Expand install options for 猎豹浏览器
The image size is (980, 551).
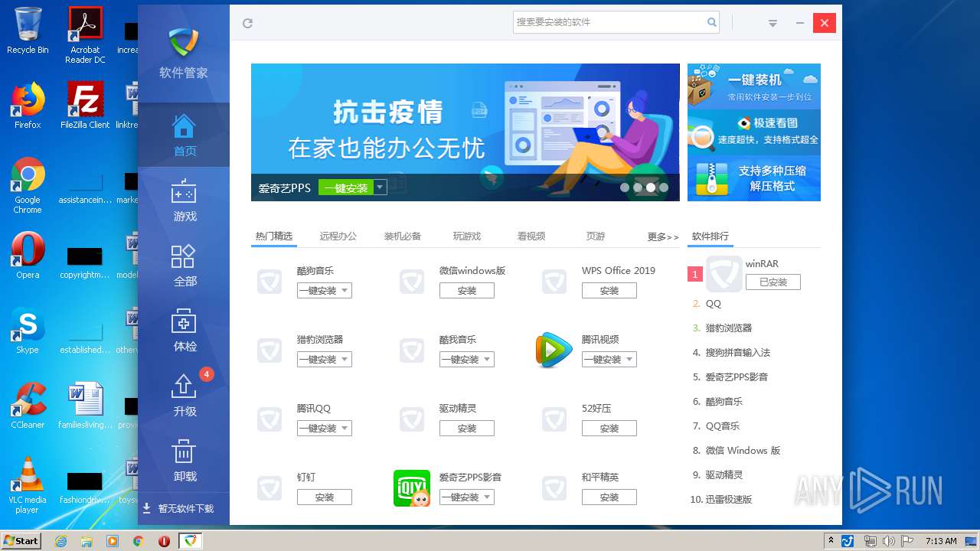[345, 360]
